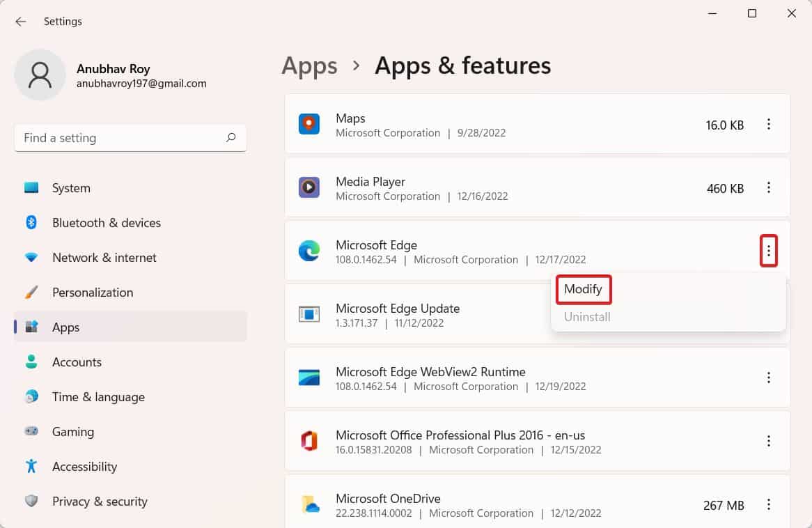Click Office version 16.0.15831.20208 text
Image resolution: width=812 pixels, height=528 pixels.
click(x=373, y=450)
